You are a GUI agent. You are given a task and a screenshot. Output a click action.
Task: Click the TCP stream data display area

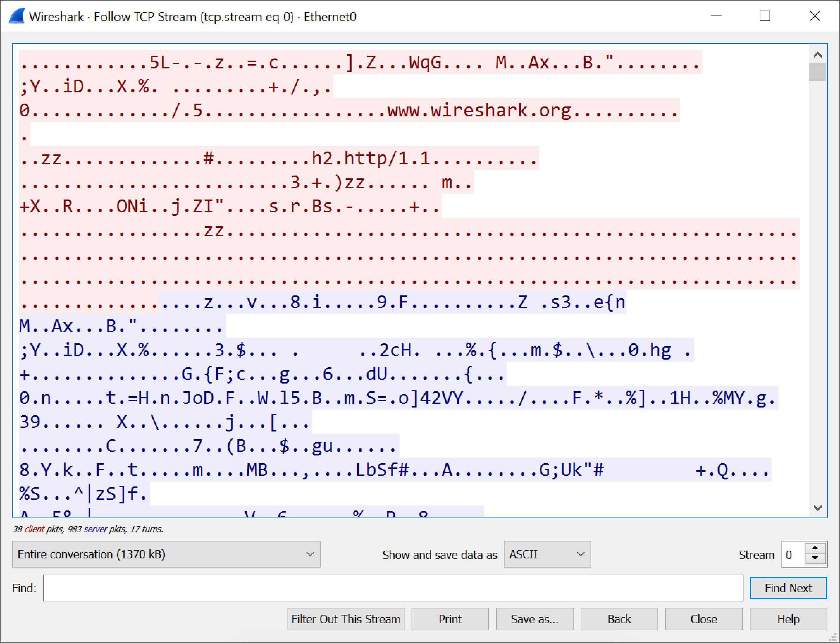click(420, 271)
